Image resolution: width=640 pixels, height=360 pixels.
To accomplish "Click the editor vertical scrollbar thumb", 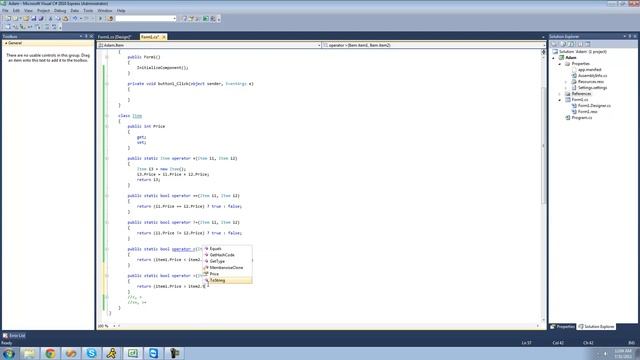I will pos(543,145).
